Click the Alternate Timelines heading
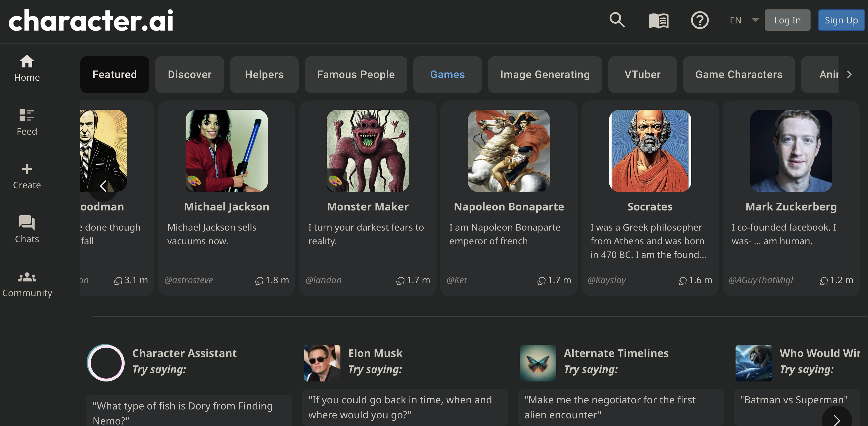This screenshot has height=426, width=868. pyautogui.click(x=616, y=353)
